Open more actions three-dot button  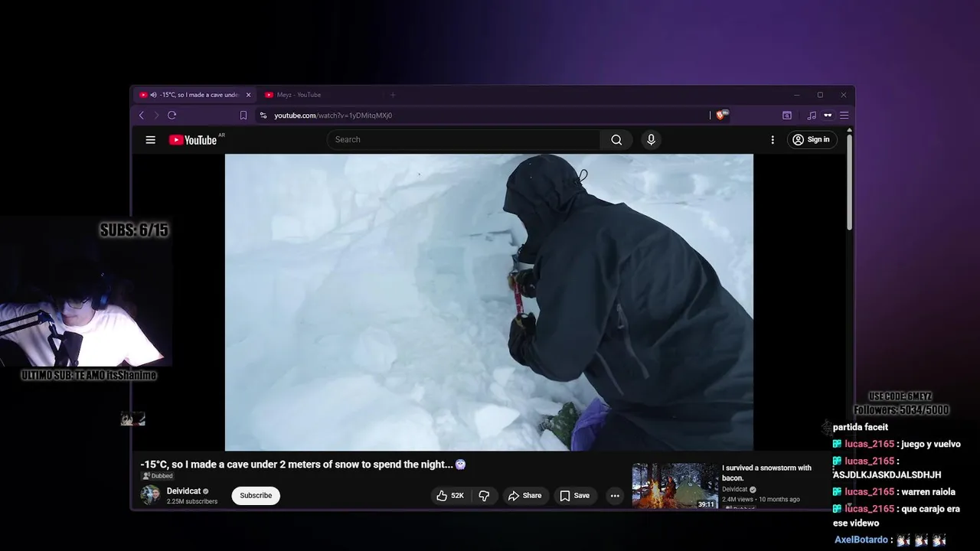(615, 496)
